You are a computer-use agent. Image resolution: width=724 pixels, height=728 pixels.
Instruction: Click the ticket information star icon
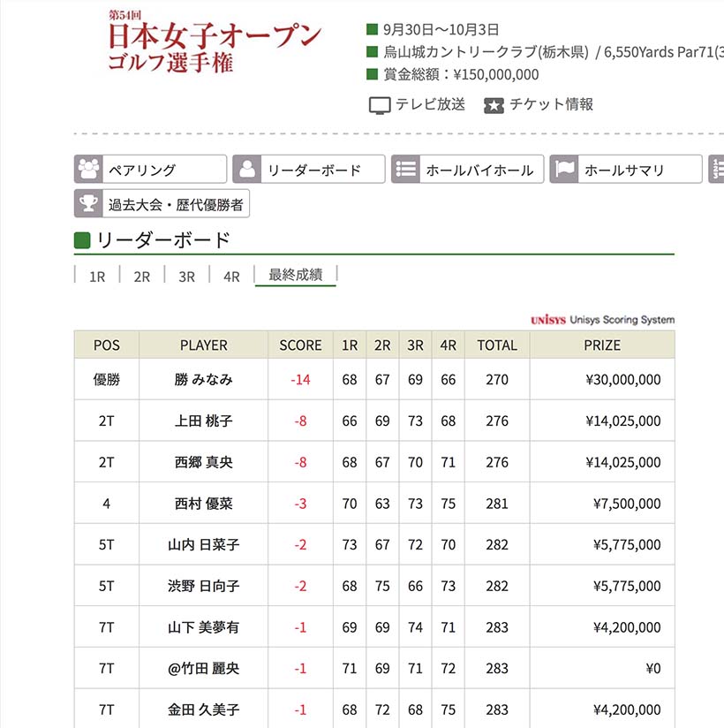(x=494, y=105)
